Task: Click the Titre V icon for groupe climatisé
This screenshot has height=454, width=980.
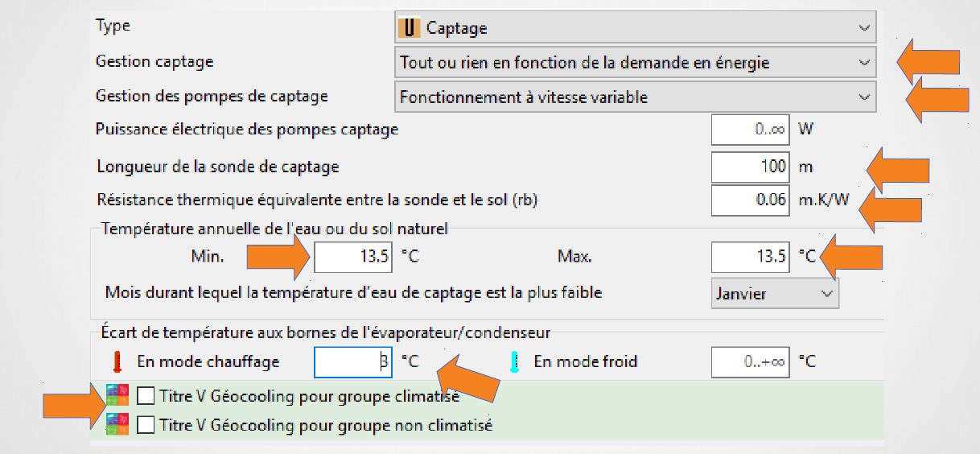Action: (x=117, y=396)
